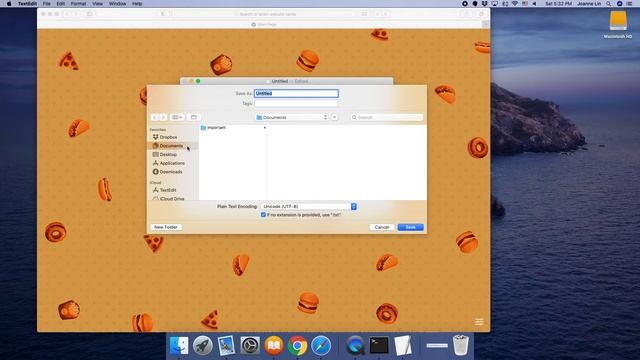The image size is (640, 360).
Task: Open the Preview app in Dock
Action: (226, 346)
